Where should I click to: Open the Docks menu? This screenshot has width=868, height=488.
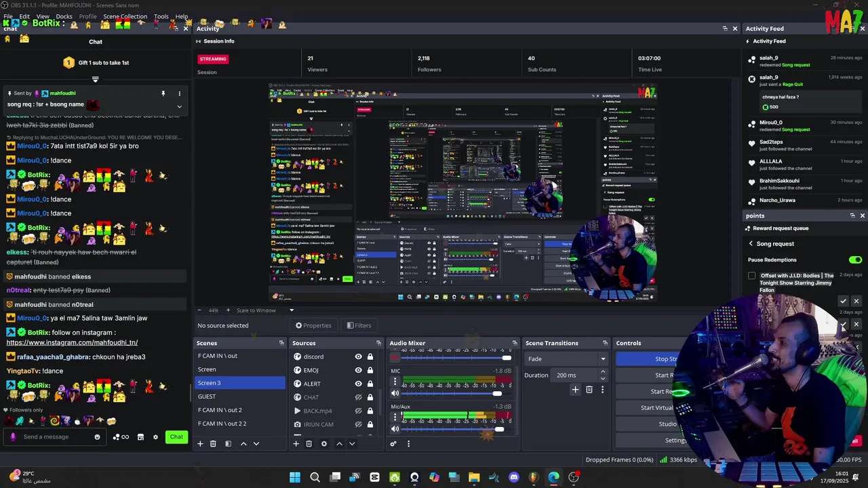point(64,16)
